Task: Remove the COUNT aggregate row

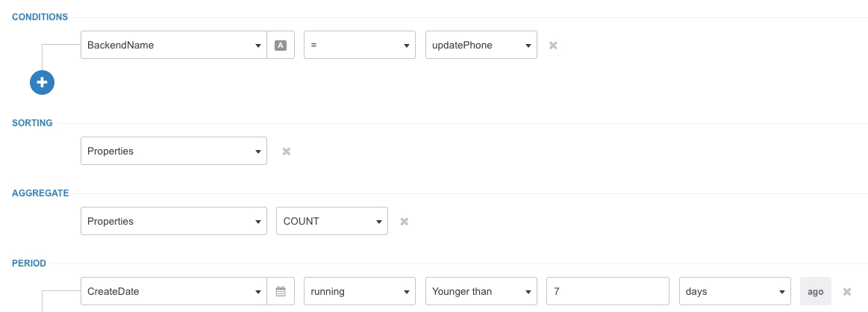Action: [404, 221]
